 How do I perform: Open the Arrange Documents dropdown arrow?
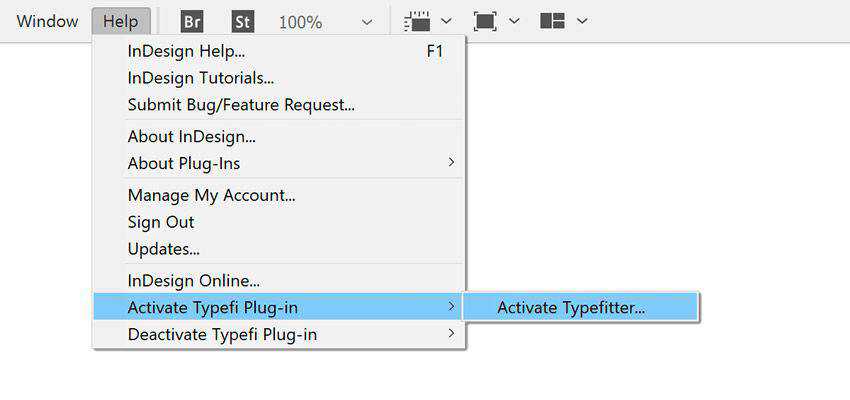582,21
